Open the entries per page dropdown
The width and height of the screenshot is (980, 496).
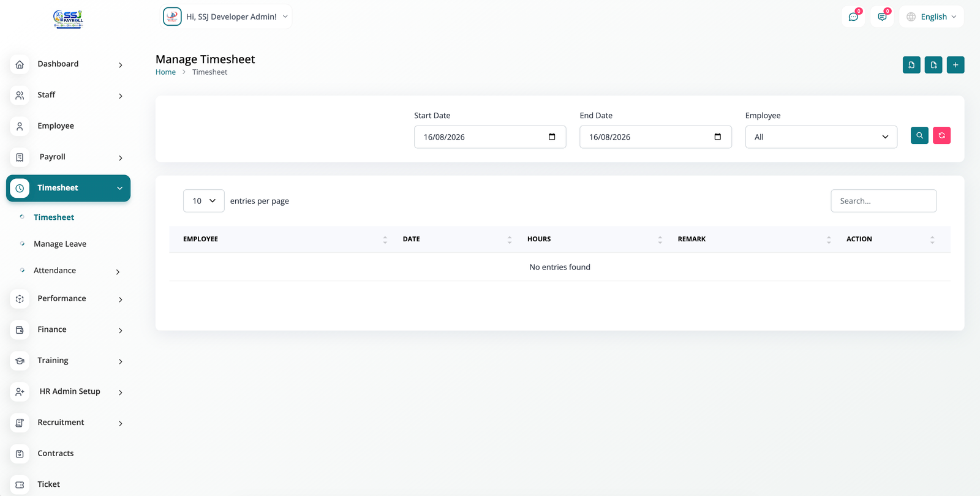click(x=203, y=201)
